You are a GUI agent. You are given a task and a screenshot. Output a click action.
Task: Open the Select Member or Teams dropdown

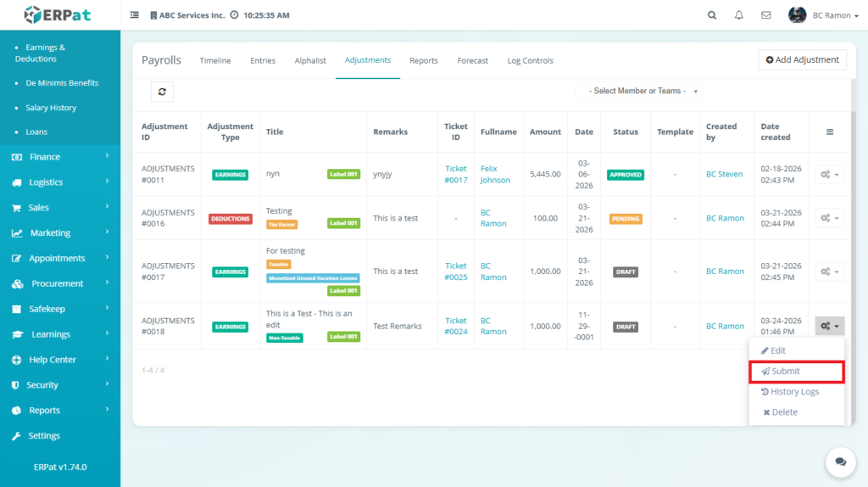click(638, 91)
